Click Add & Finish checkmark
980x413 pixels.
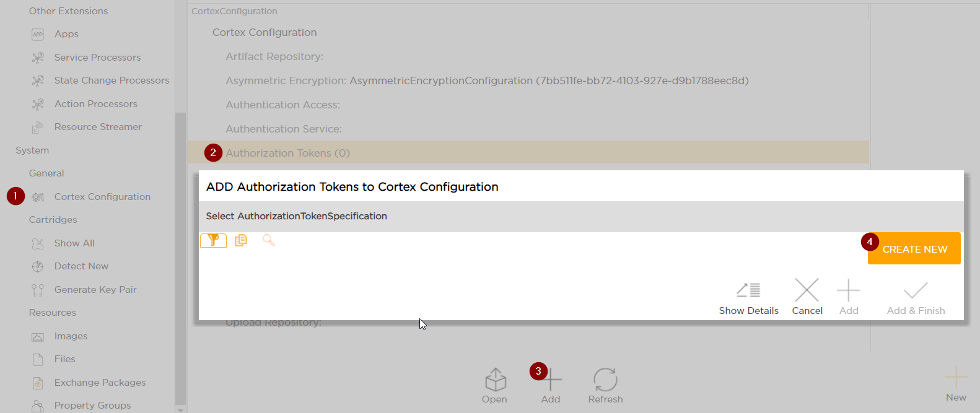pyautogui.click(x=916, y=297)
